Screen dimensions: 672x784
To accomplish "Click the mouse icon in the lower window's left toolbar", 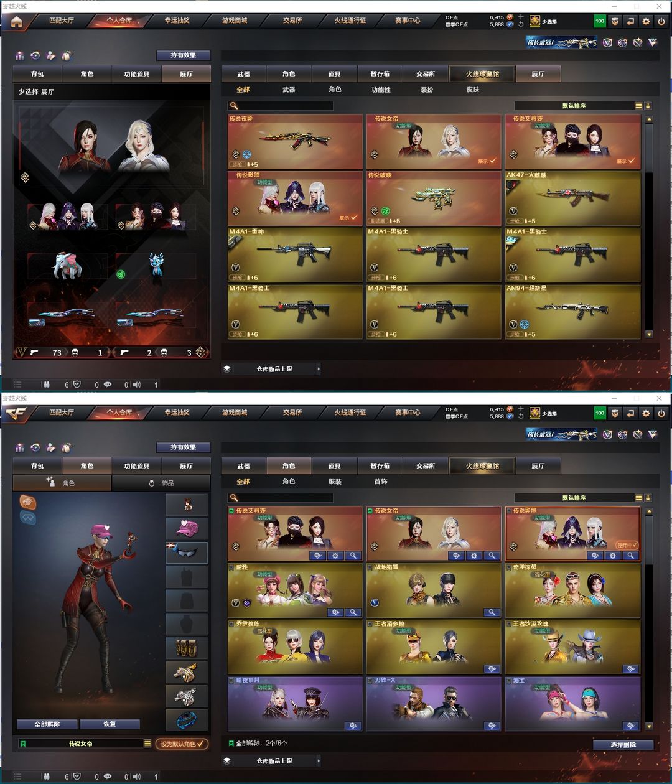I will click(67, 447).
